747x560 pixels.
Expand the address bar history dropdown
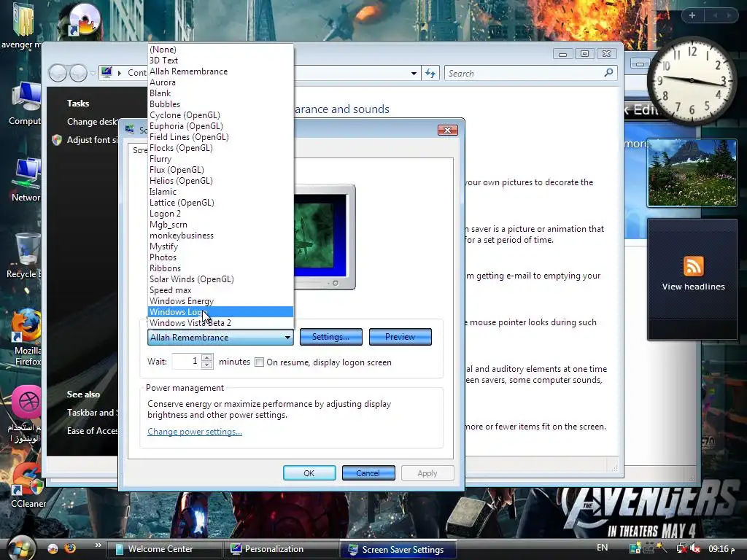[414, 74]
